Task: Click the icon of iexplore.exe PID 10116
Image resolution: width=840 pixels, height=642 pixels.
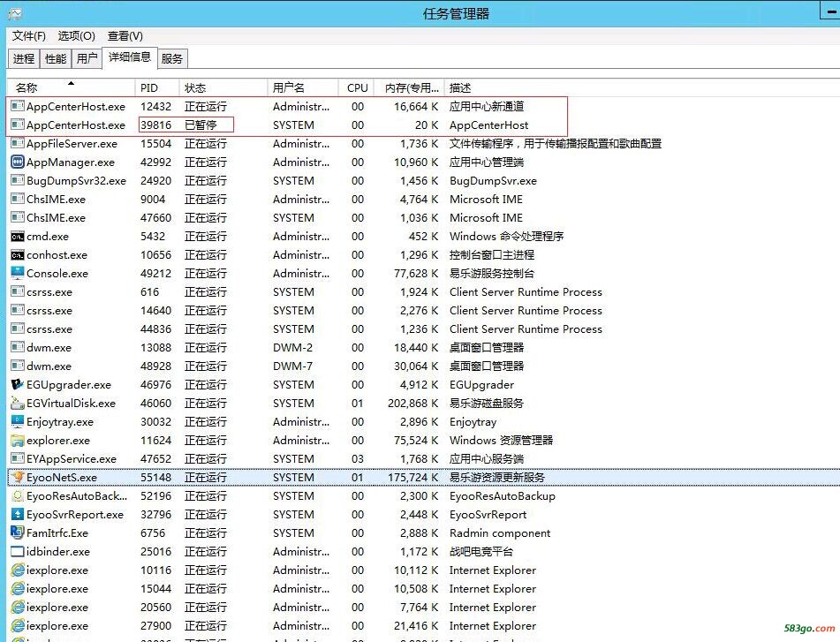Action: click(x=18, y=570)
